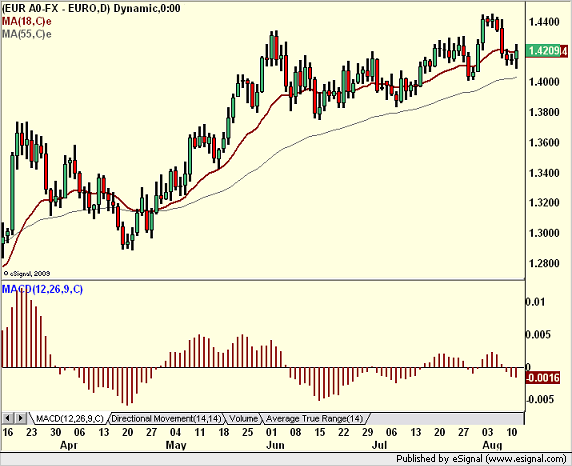
Task: Click the 1.2800 price axis label
Action: click(x=544, y=263)
